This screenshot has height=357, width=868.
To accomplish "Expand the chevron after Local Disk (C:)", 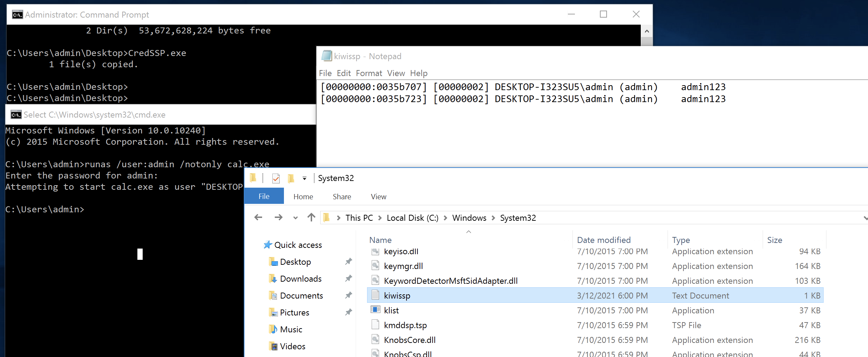I will coord(445,218).
